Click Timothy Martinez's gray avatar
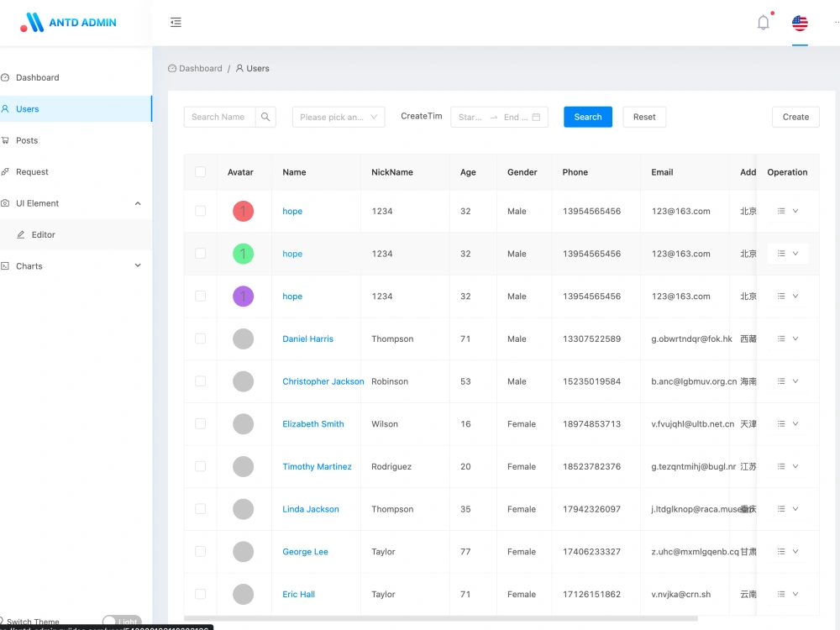This screenshot has height=630, width=840. tap(244, 466)
